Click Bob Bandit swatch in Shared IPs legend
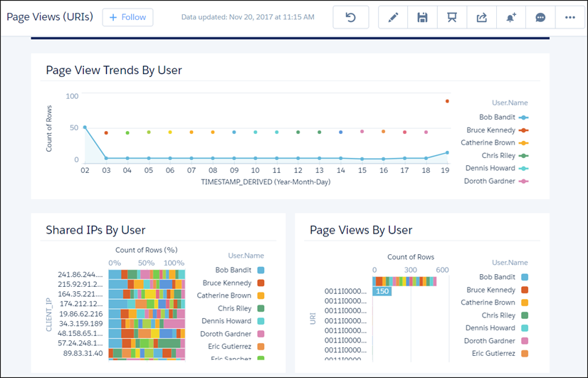Image resolution: width=588 pixels, height=378 pixels. tap(261, 270)
